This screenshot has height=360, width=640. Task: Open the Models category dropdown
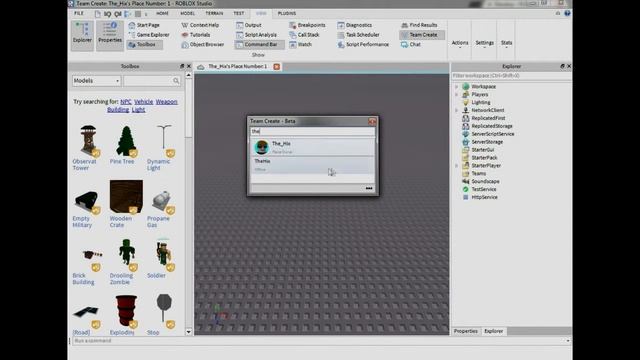96,81
